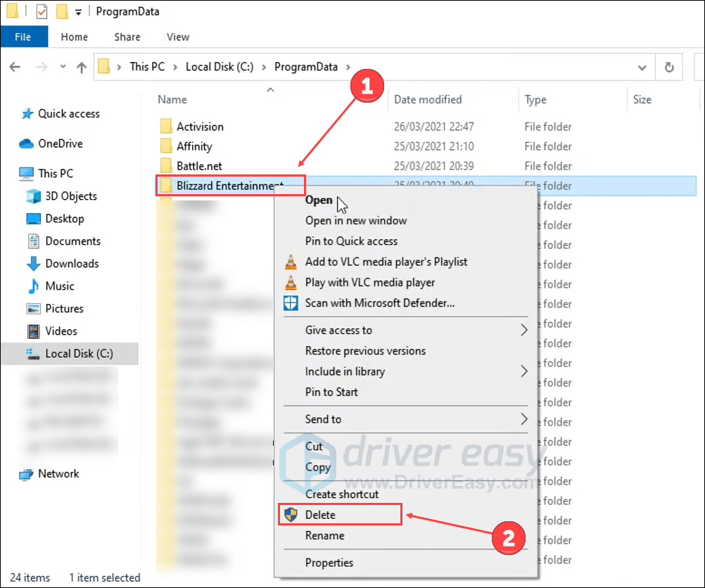Click the 25/03/2021 21:10 date cell
This screenshot has height=588, width=705.
(x=433, y=146)
